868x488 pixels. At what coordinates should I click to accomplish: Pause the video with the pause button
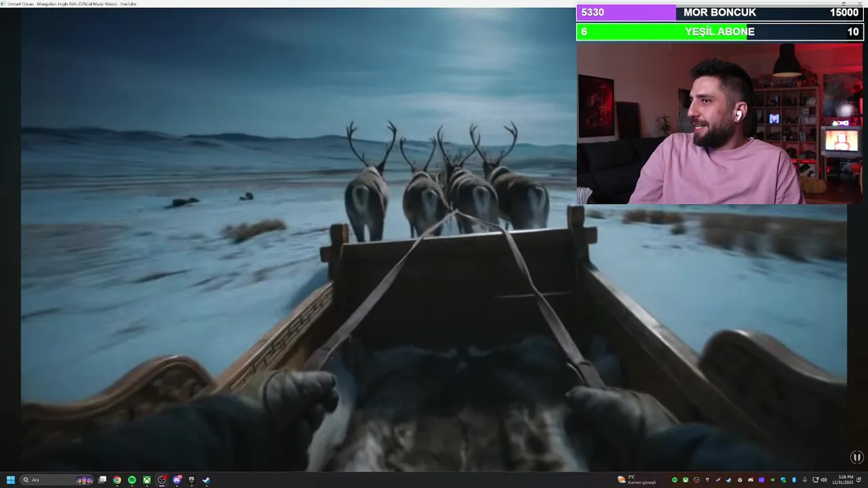pos(856,457)
